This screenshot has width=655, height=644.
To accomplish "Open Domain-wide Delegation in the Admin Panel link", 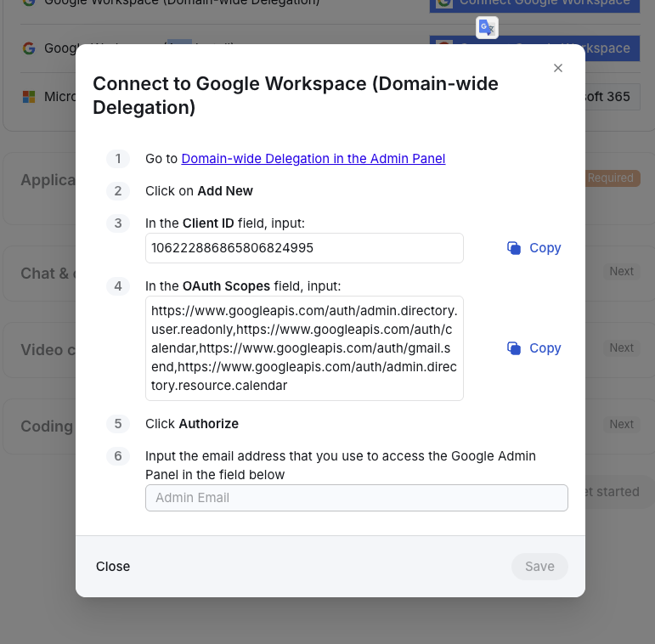I will tap(313, 159).
